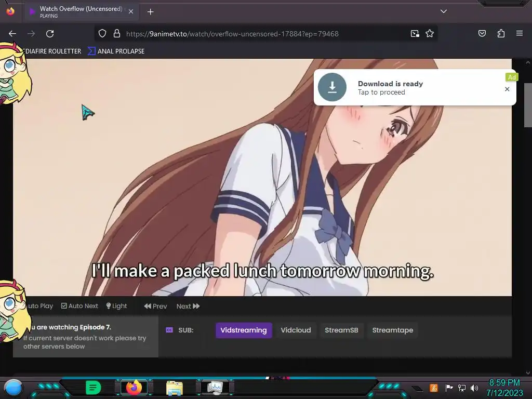The image size is (532, 399).
Task: Open the Windows Start orb
Action: click(14, 388)
